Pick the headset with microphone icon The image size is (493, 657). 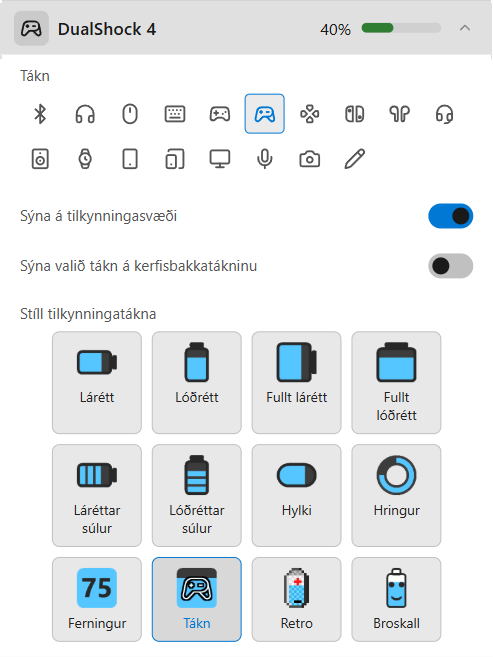(x=444, y=114)
